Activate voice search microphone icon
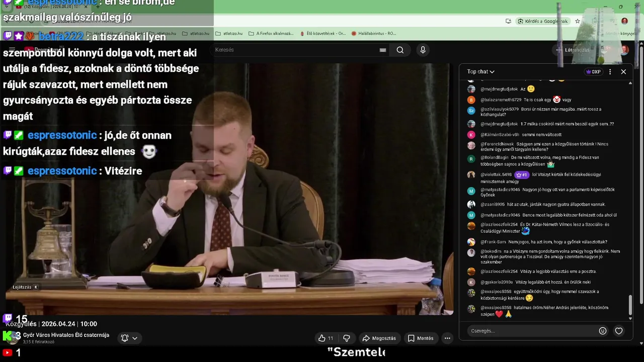The height and width of the screenshot is (362, 644). click(423, 50)
